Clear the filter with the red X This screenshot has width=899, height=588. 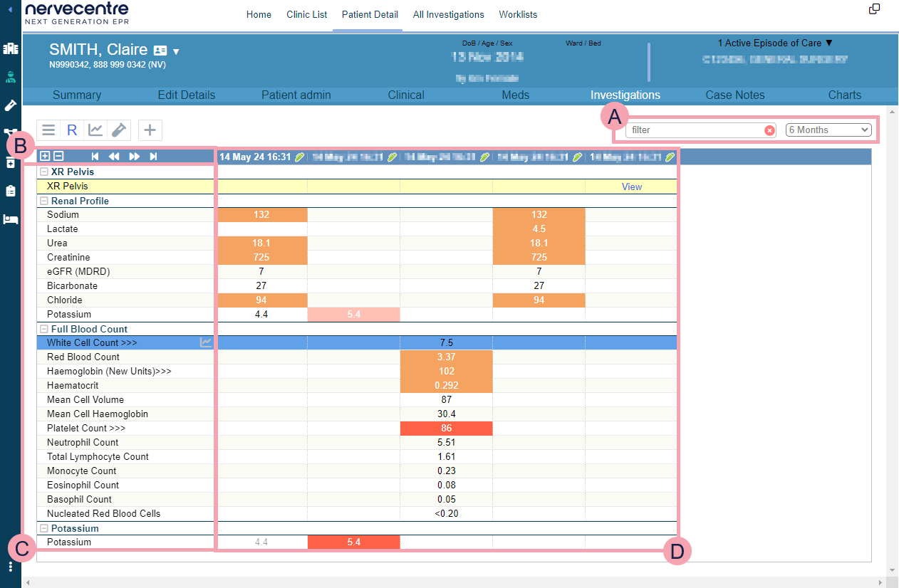coord(769,130)
